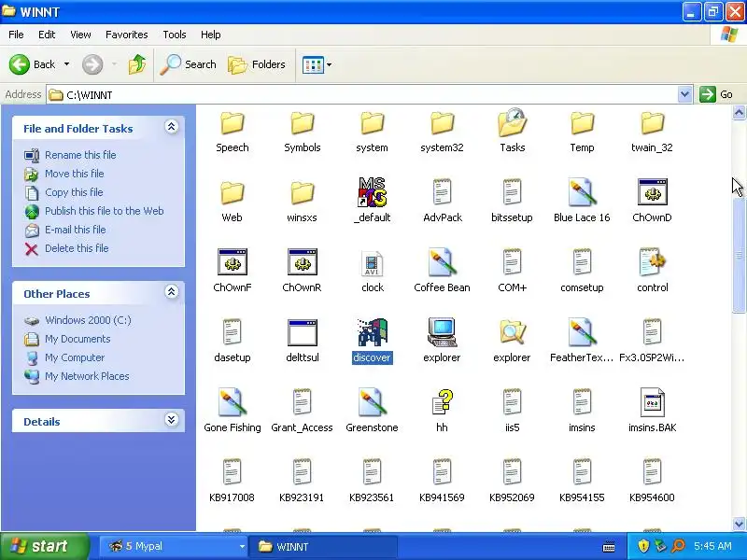The height and width of the screenshot is (560, 747).
Task: Select the _default MS-DOS shortcut icon
Action: pos(372,192)
